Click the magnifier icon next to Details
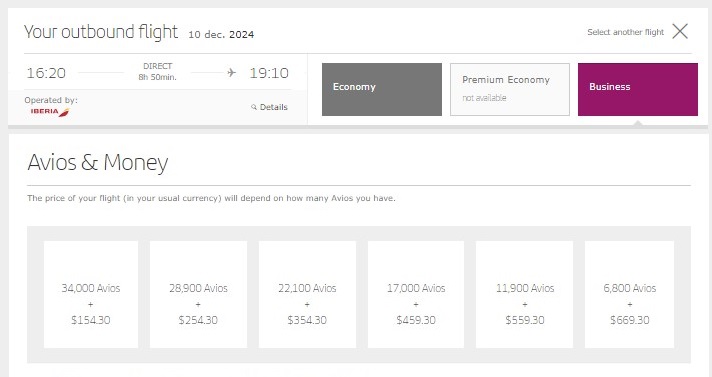The height and width of the screenshot is (377, 712). click(254, 107)
